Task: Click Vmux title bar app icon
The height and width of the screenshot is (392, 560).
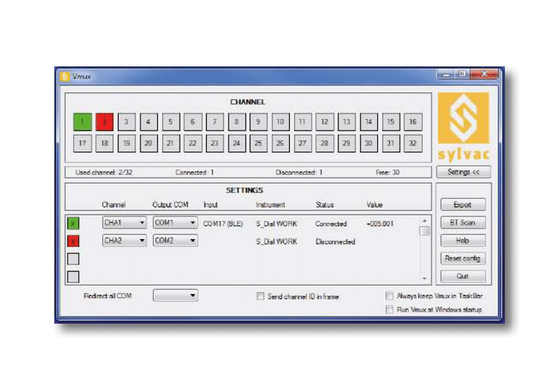Action: pos(64,76)
